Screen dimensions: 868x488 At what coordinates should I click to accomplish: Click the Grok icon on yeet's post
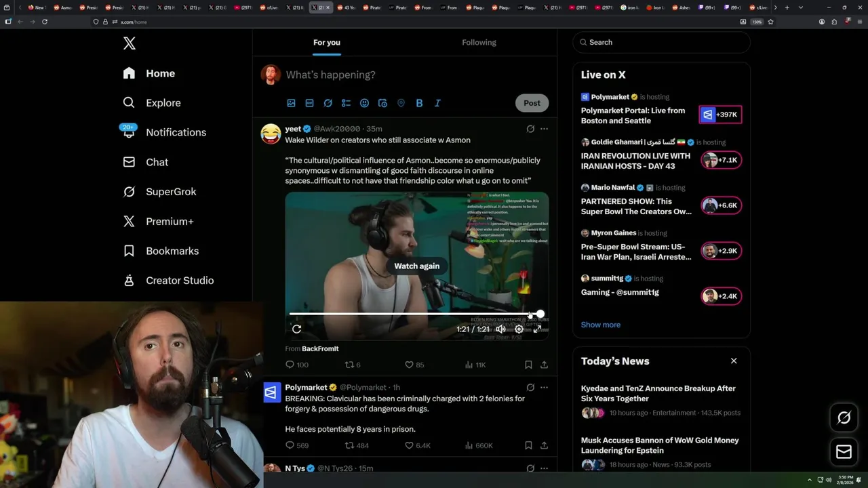tap(530, 129)
